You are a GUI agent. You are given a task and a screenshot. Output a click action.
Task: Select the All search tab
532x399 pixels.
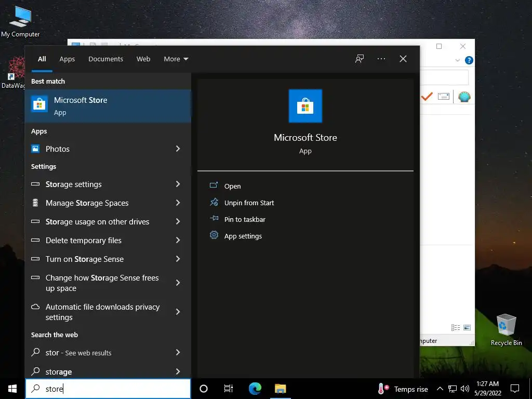42,59
